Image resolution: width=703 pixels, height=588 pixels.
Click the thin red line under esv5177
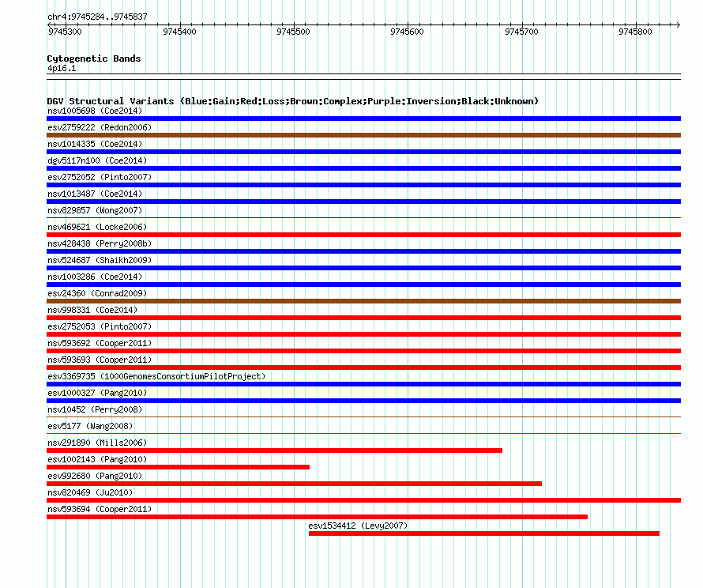pos(363,434)
